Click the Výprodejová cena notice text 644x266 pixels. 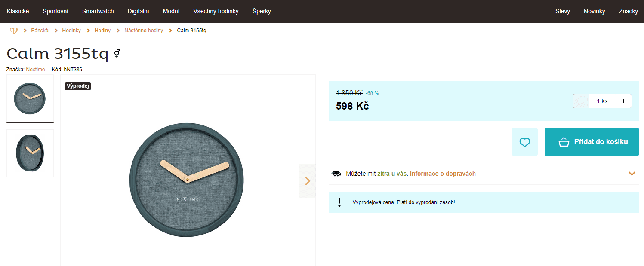404,202
